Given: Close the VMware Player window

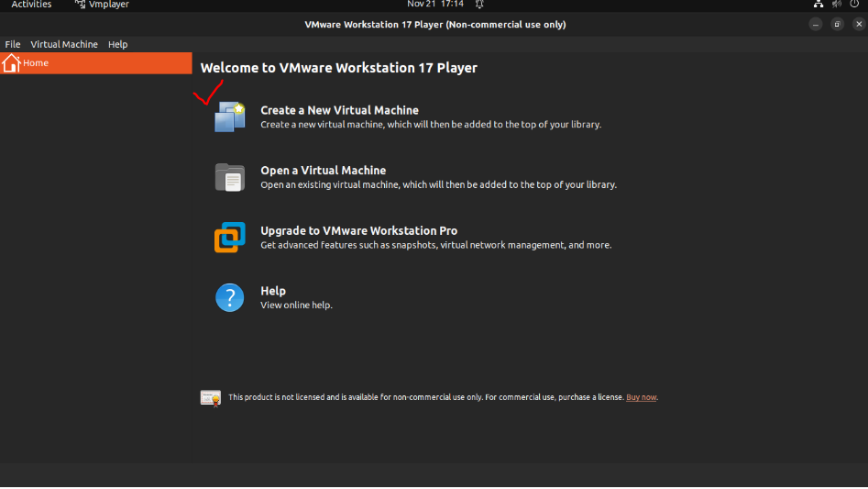Looking at the screenshot, I should pos(859,25).
